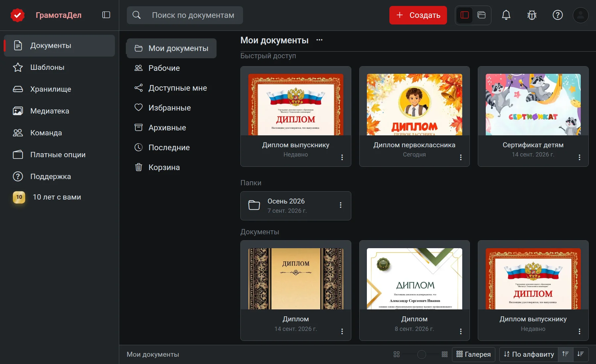Switch to window layout mode
The width and height of the screenshot is (596, 364).
[x=481, y=15]
